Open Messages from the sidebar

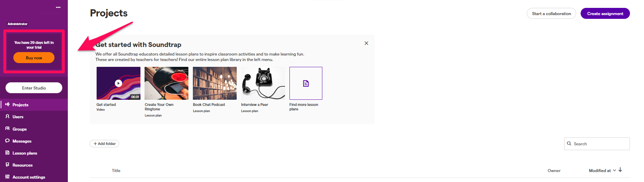click(34, 141)
